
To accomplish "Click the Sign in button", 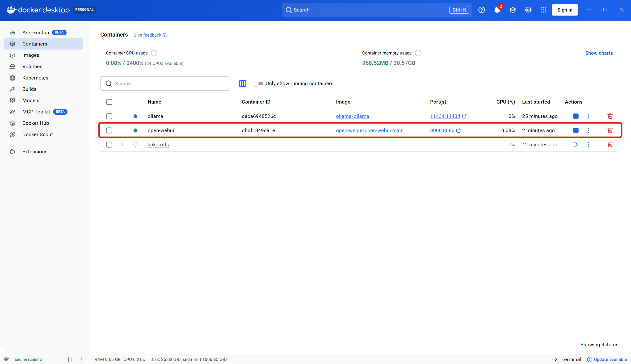I will point(564,10).
